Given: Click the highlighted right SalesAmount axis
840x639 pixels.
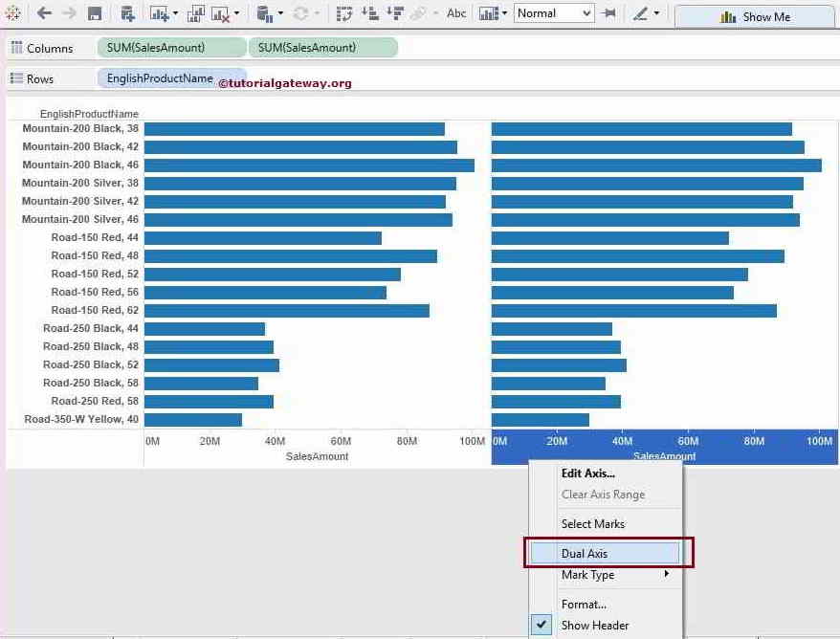Looking at the screenshot, I should 664,446.
